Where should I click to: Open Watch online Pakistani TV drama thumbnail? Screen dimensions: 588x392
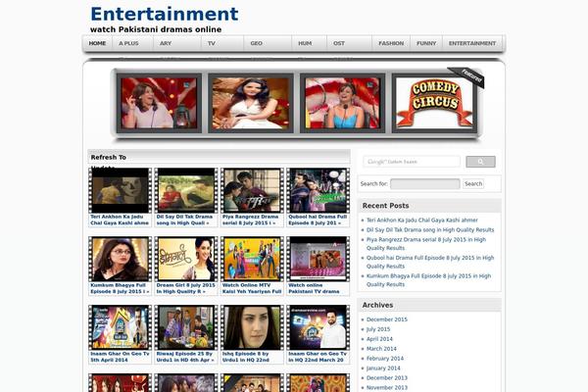tap(318, 259)
